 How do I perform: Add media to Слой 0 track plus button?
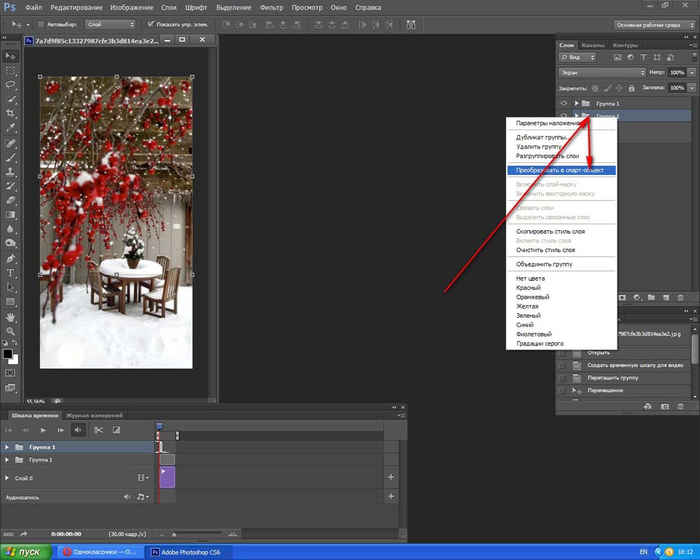pyautogui.click(x=391, y=477)
